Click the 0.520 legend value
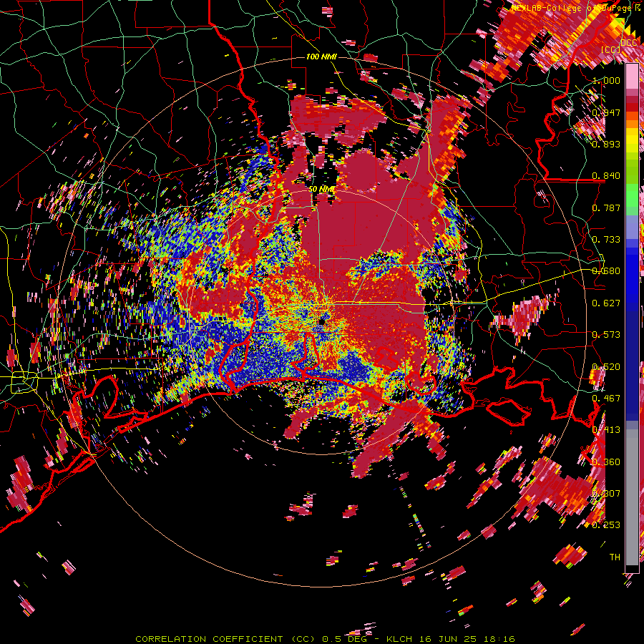 pos(606,366)
